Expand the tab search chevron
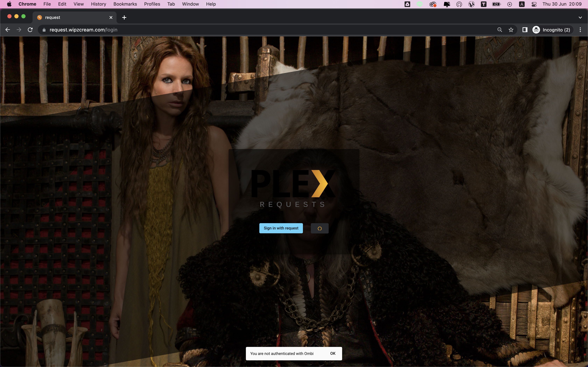588x367 pixels. pyautogui.click(x=580, y=17)
